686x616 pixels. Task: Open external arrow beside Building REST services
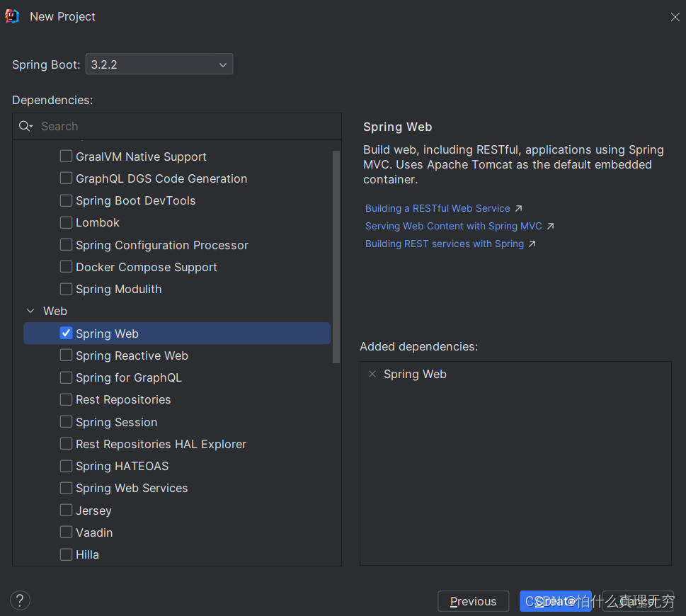point(532,244)
